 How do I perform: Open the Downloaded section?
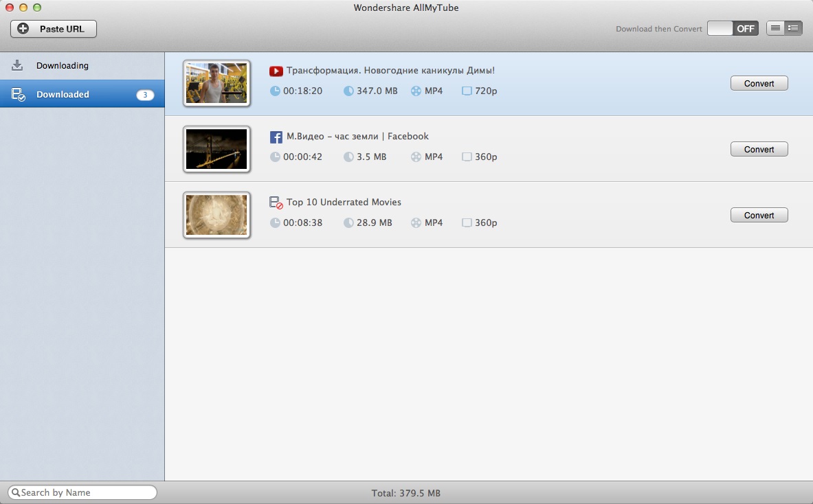82,94
